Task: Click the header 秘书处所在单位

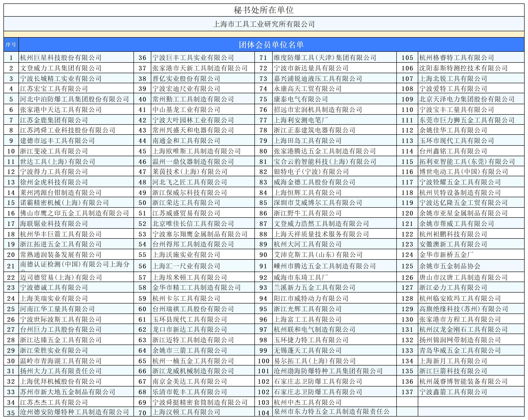Action: tap(264, 10)
